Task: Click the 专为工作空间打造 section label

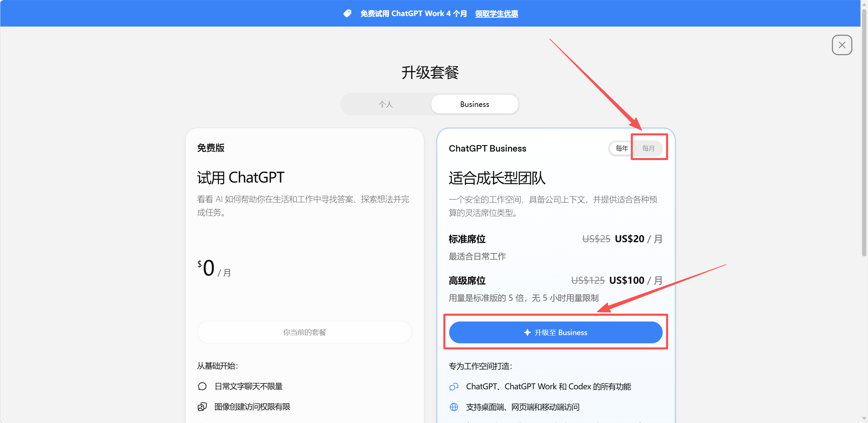Action: pyautogui.click(x=480, y=366)
